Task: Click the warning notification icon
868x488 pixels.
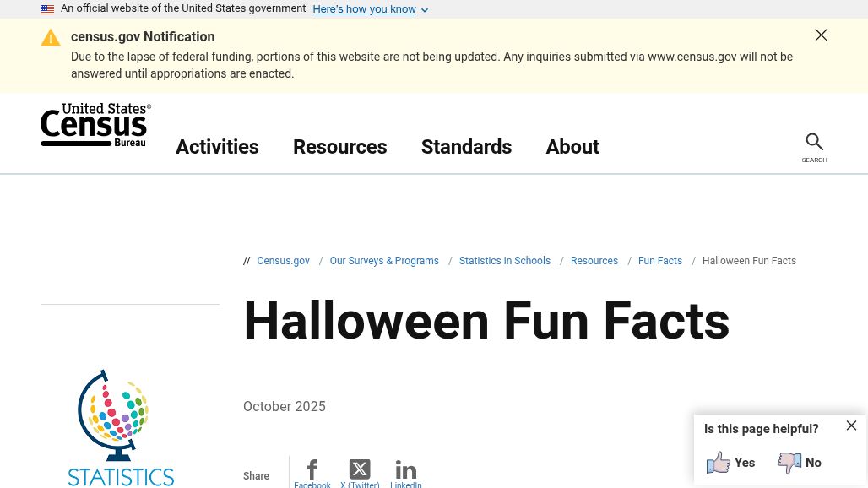Action: click(51, 37)
